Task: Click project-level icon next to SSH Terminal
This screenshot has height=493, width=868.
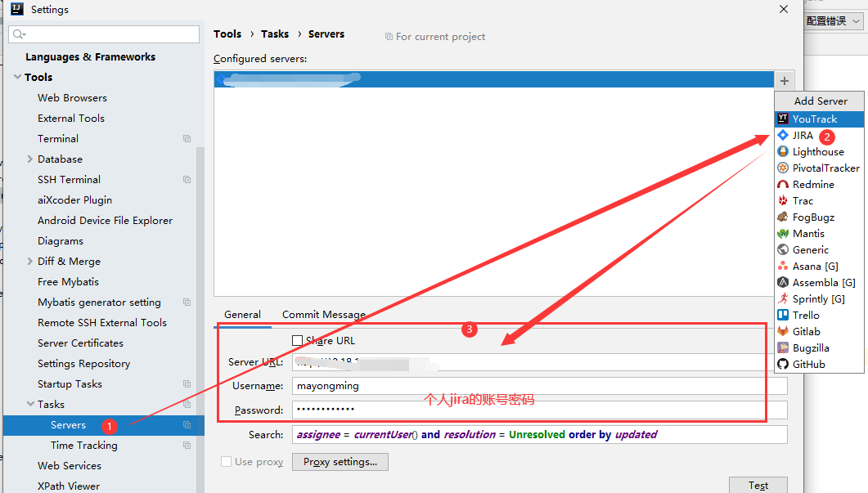Action: point(187,179)
